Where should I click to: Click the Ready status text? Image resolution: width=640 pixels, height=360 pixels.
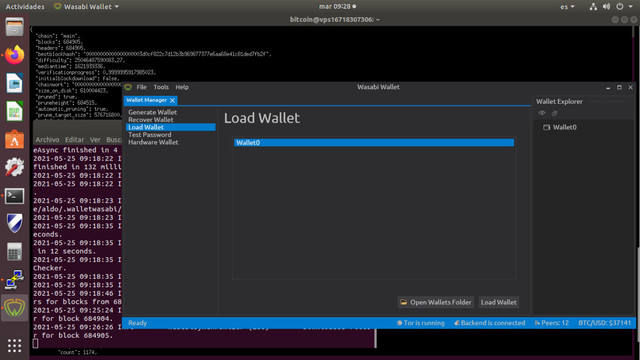point(138,323)
